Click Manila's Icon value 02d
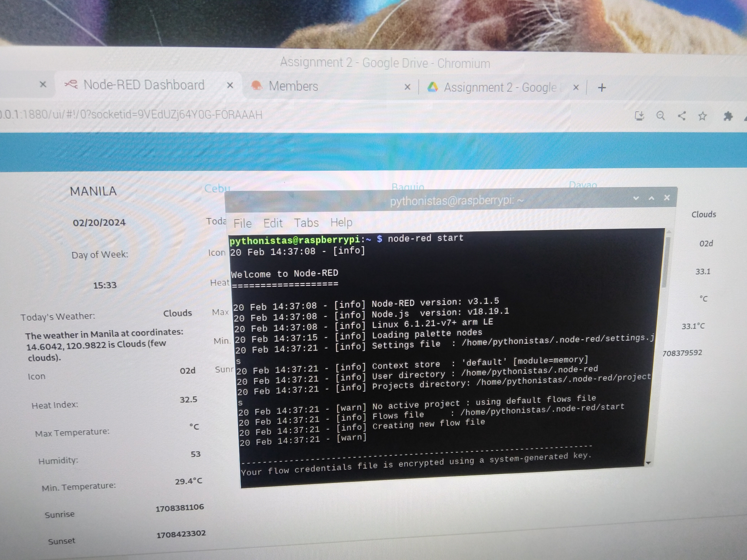 pyautogui.click(x=187, y=371)
